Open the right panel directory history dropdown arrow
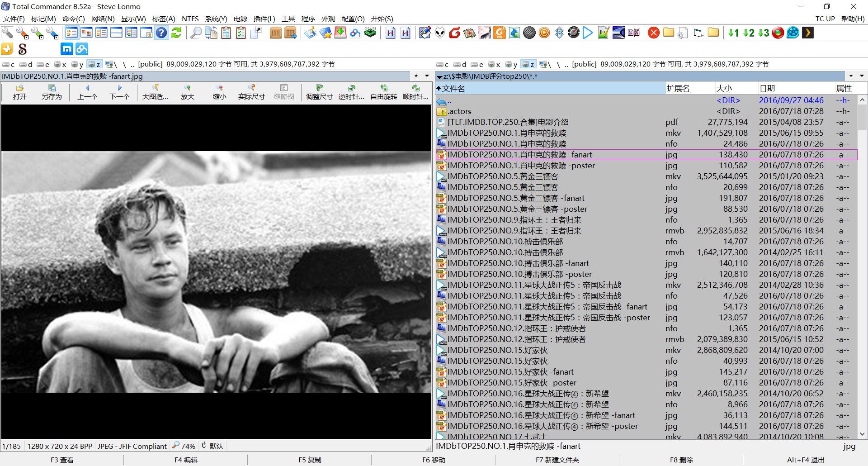This screenshot has height=466, width=868. (x=862, y=76)
